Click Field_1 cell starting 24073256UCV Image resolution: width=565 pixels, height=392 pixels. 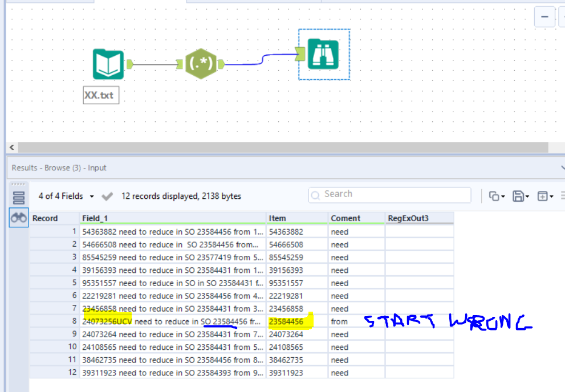click(173, 321)
